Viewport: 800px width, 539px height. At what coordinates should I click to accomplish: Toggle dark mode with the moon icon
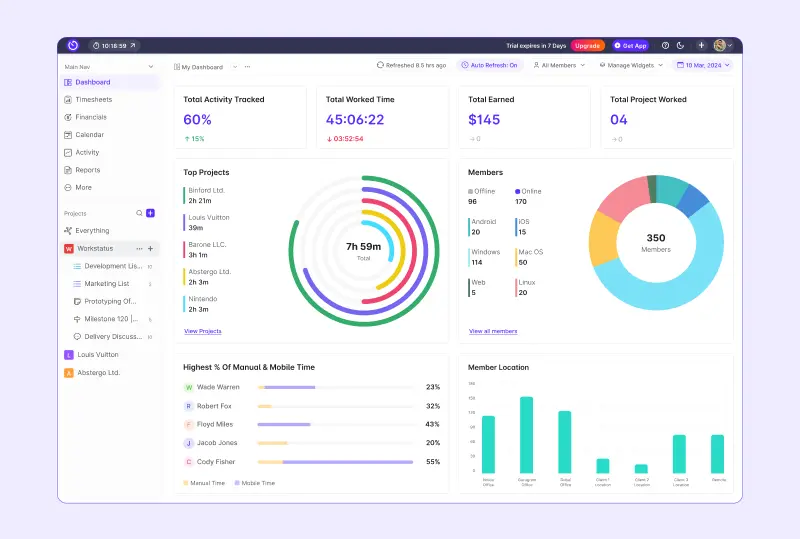point(681,45)
